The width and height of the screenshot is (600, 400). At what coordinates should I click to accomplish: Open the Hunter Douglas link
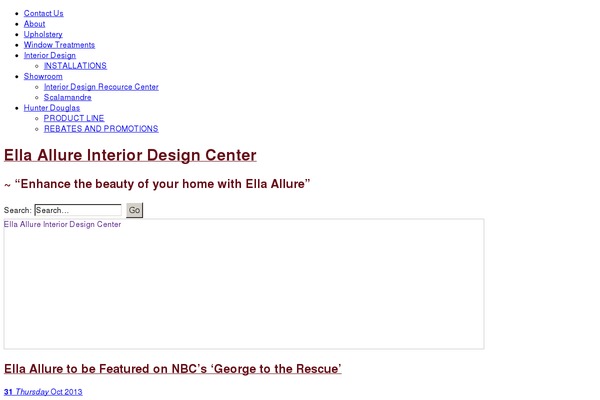pos(52,108)
